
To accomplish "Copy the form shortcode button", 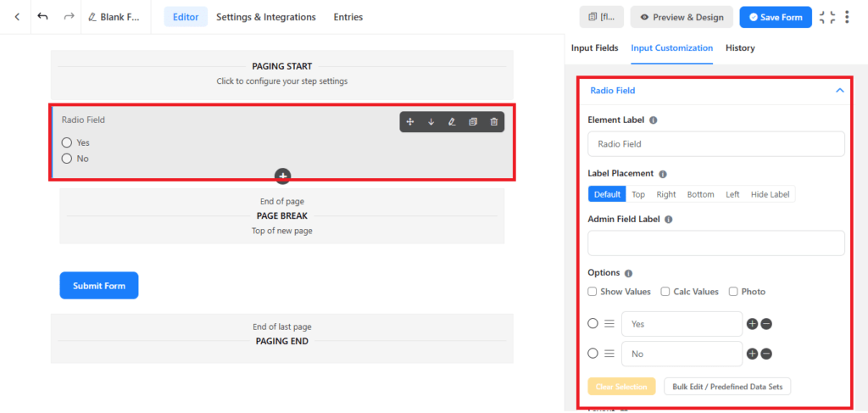I will point(602,17).
